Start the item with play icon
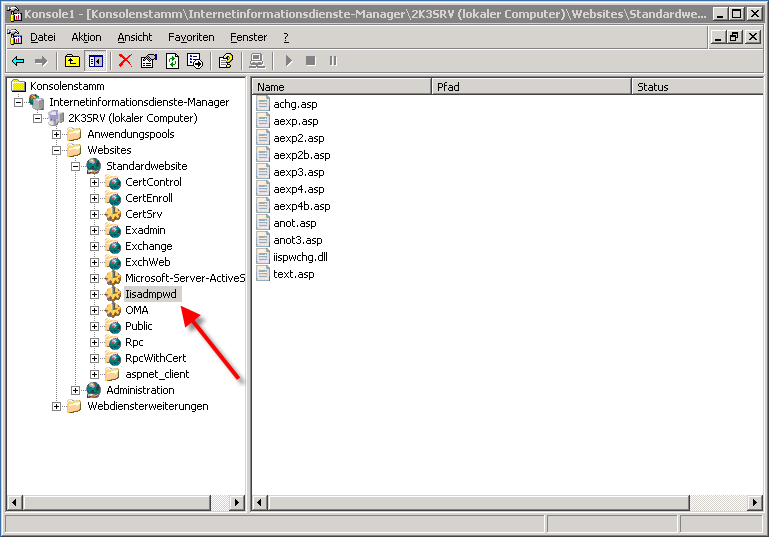This screenshot has height=537, width=769. pos(288,61)
